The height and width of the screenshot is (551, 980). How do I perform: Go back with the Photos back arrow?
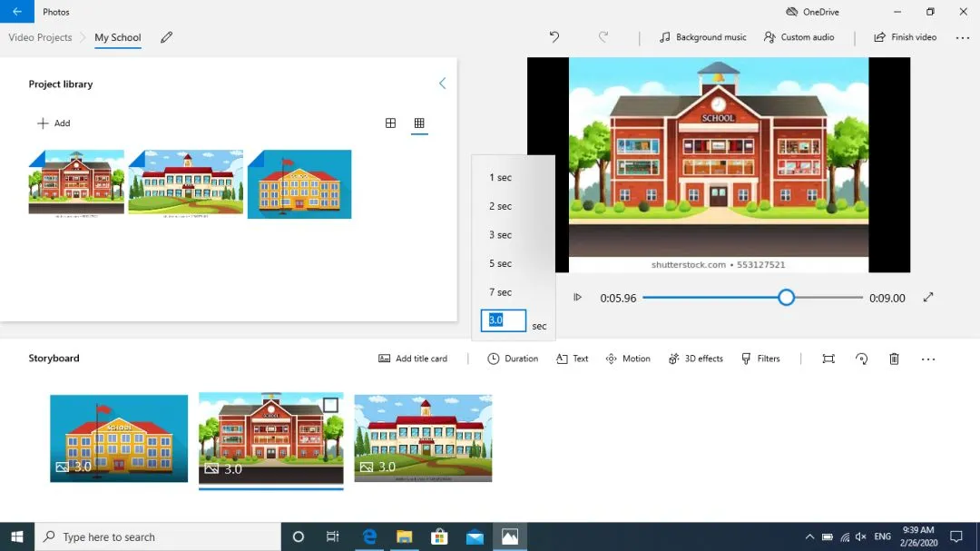[17, 11]
